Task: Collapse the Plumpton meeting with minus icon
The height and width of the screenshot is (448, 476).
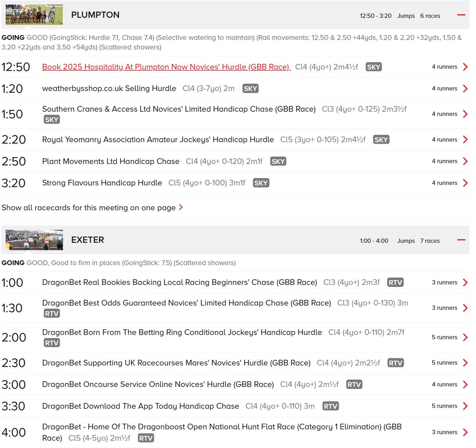Action: 461,15
